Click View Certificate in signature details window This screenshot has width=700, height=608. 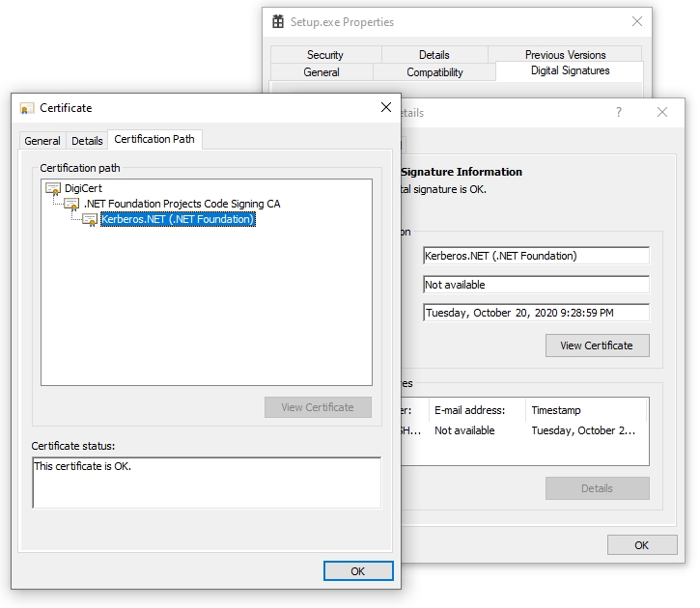tap(598, 345)
